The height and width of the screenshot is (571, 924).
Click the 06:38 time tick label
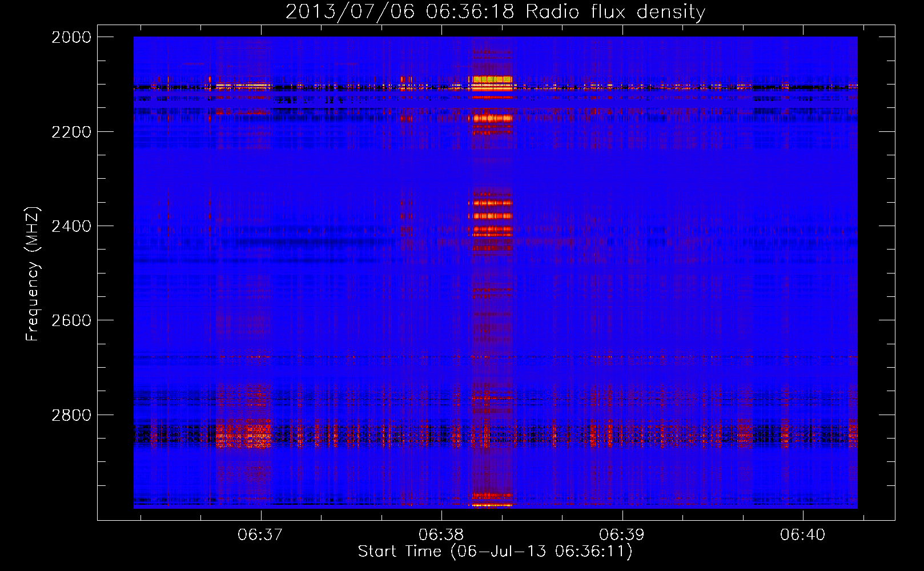click(x=441, y=535)
